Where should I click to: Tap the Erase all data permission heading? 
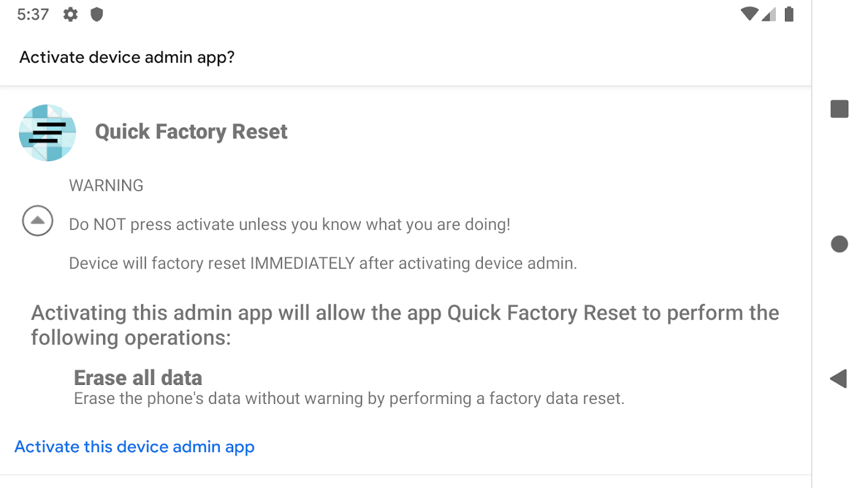point(138,378)
